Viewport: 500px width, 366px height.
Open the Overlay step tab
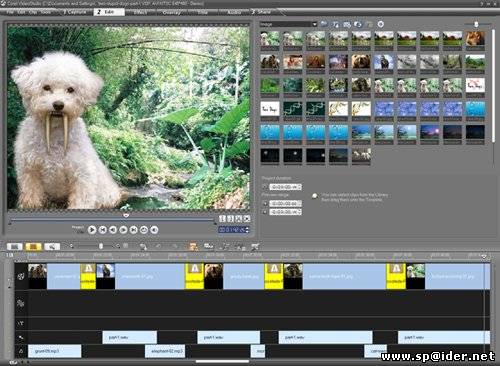click(172, 12)
